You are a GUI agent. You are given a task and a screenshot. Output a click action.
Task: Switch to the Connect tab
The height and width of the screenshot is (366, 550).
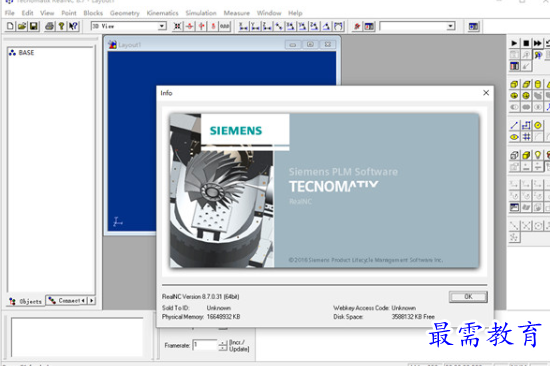coord(65,300)
